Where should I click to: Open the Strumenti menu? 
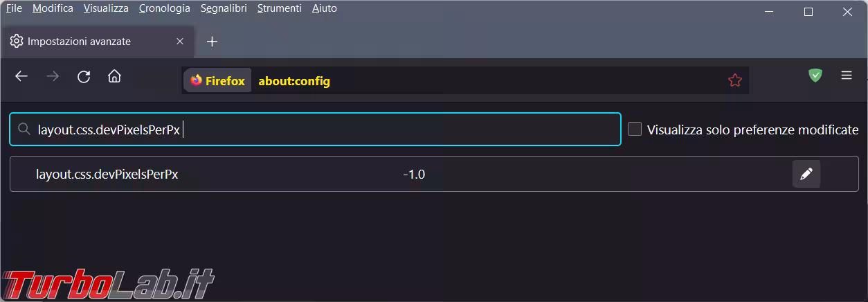click(x=279, y=8)
